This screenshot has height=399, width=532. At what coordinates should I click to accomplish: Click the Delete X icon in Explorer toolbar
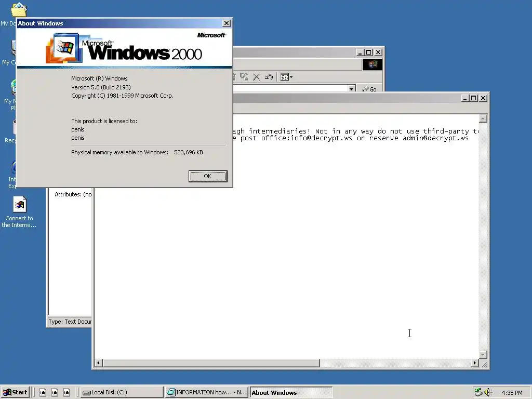tap(257, 77)
